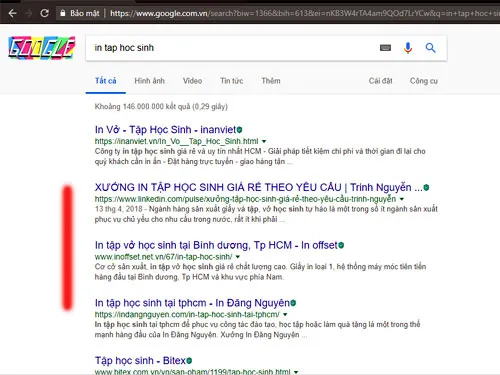Start voice search with the microphone icon

tap(408, 48)
